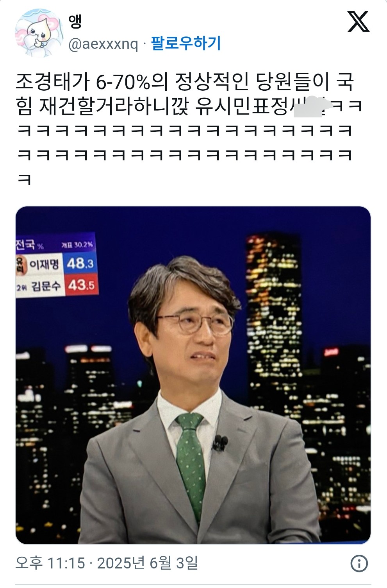
Task: Click the 전국 heading on the scoreboard
Action: [x=25, y=245]
